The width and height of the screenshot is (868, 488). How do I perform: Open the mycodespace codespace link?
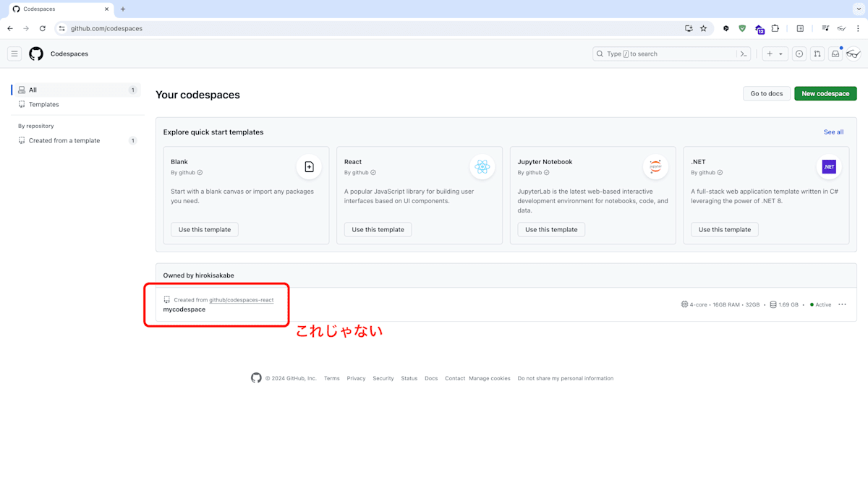(184, 309)
